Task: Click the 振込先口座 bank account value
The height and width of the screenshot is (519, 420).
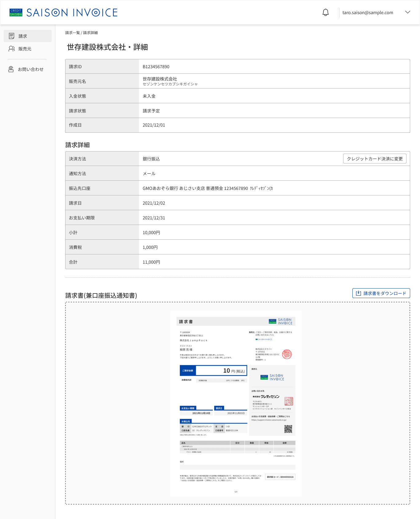Action: coord(208,188)
